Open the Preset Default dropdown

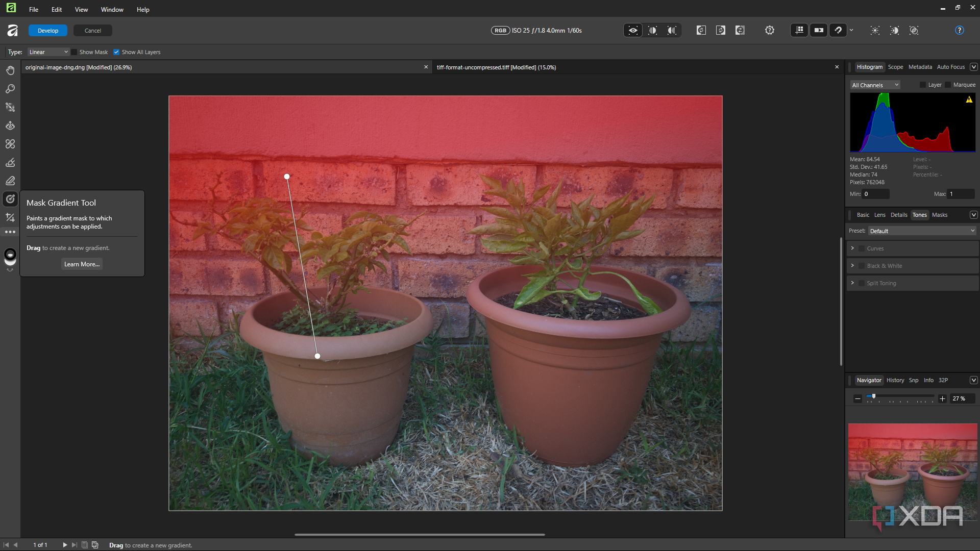922,231
